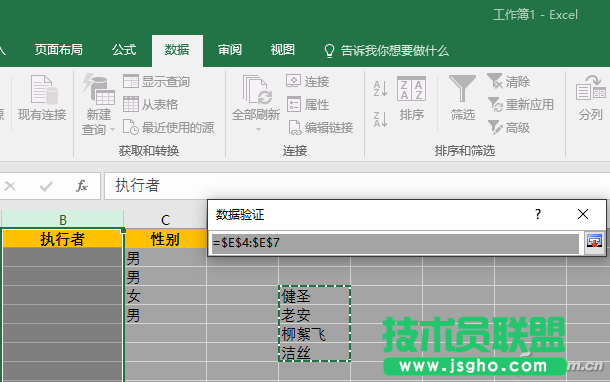Sort descending Z to A

click(380, 119)
